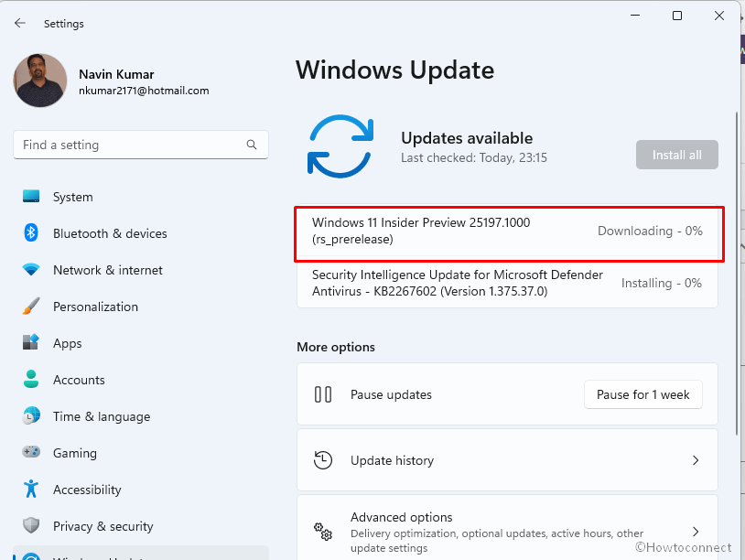This screenshot has height=560, width=745.
Task: Open Accessibility settings
Action: point(141,490)
